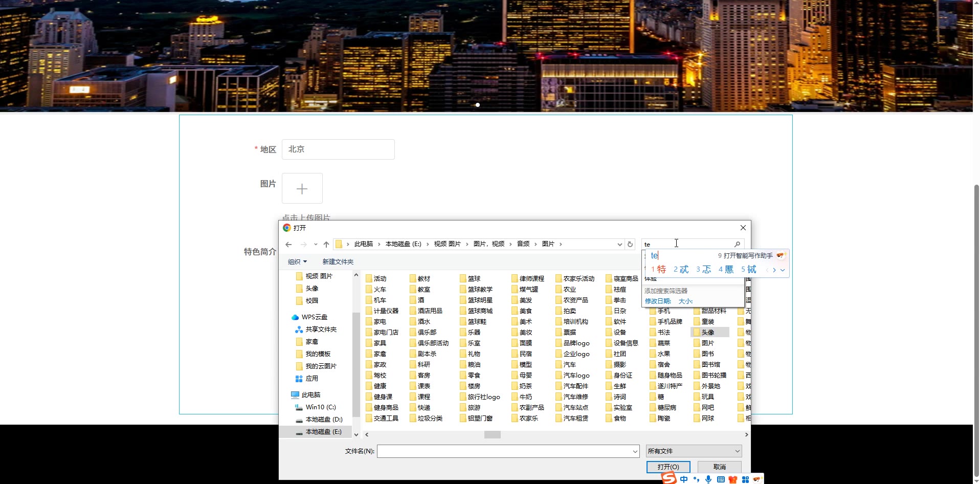Open the Sogou toolbox grid icon
The image size is (980, 484).
(745, 479)
